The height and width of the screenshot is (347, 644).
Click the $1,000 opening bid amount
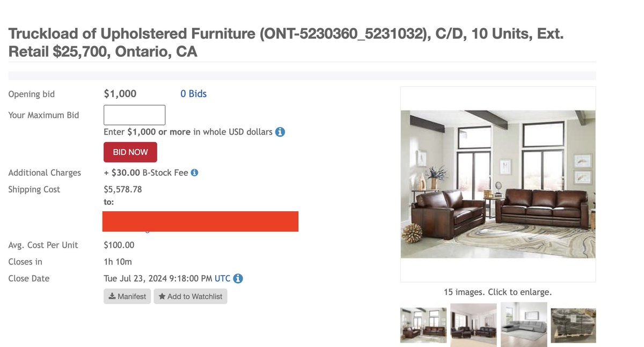(120, 94)
